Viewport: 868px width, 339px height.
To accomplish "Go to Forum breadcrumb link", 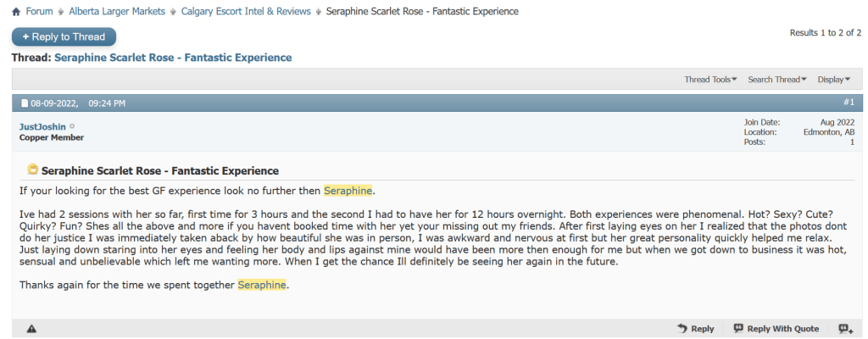I will pyautogui.click(x=39, y=12).
